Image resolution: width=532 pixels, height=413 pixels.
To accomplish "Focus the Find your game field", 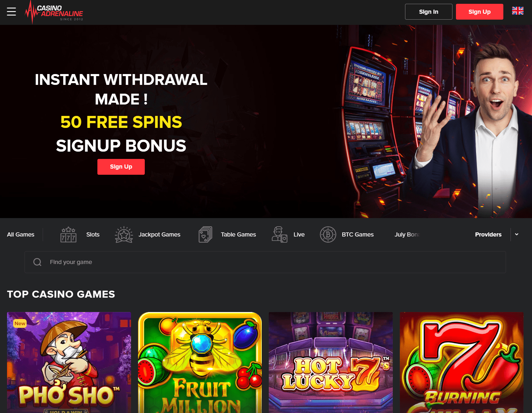I will click(x=265, y=262).
